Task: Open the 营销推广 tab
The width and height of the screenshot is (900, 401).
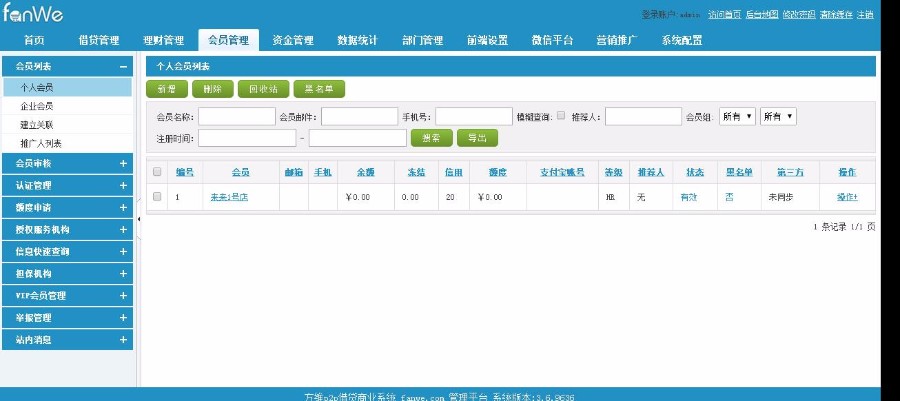Action: 617,40
